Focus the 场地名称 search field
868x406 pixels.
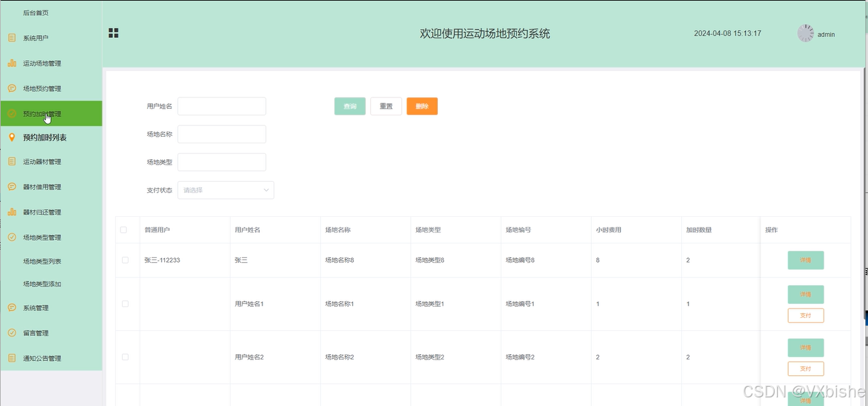(x=221, y=134)
